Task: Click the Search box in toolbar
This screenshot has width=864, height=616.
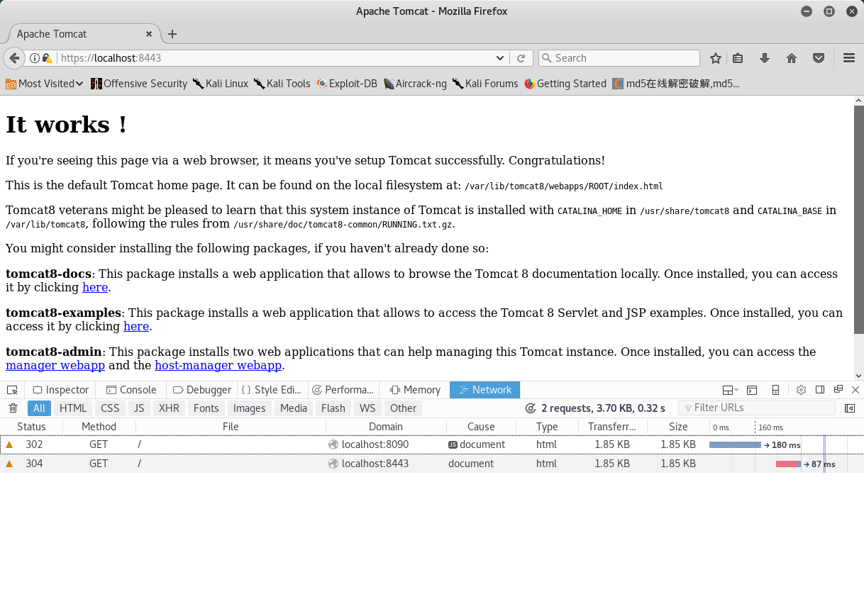Action: pos(619,58)
